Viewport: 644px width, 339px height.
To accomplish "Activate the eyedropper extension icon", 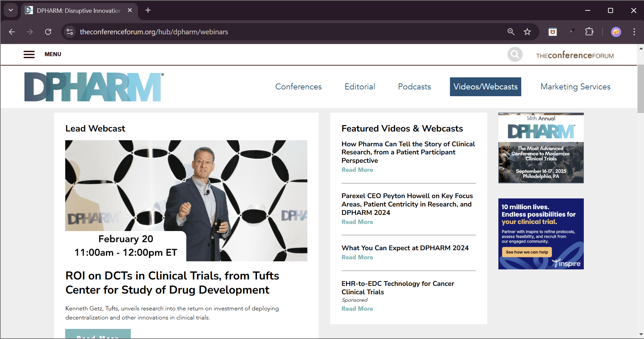I will point(571,32).
